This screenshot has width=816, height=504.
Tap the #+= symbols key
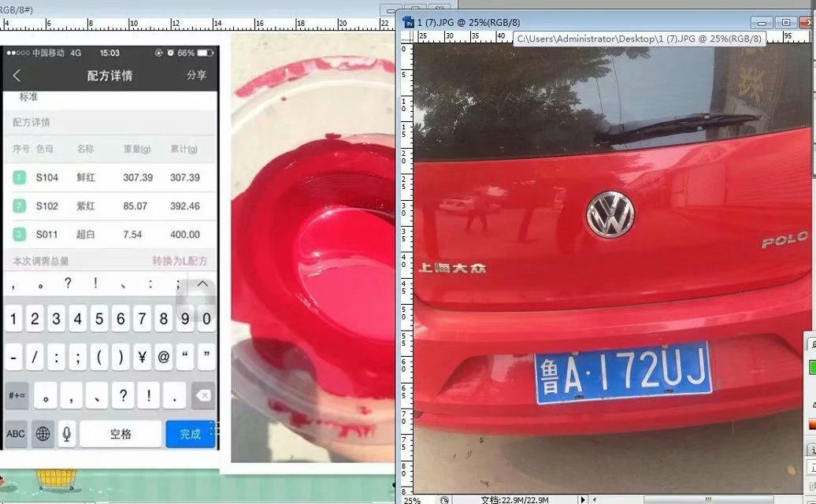16,395
